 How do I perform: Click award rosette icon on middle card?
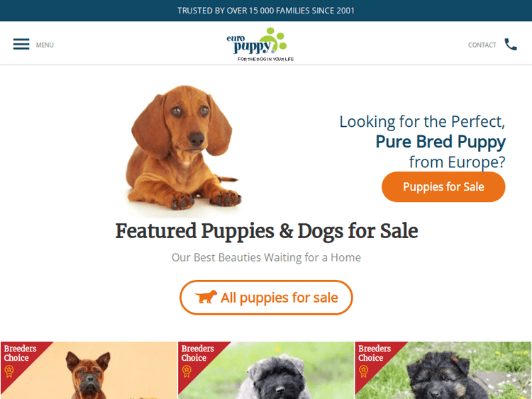click(187, 371)
